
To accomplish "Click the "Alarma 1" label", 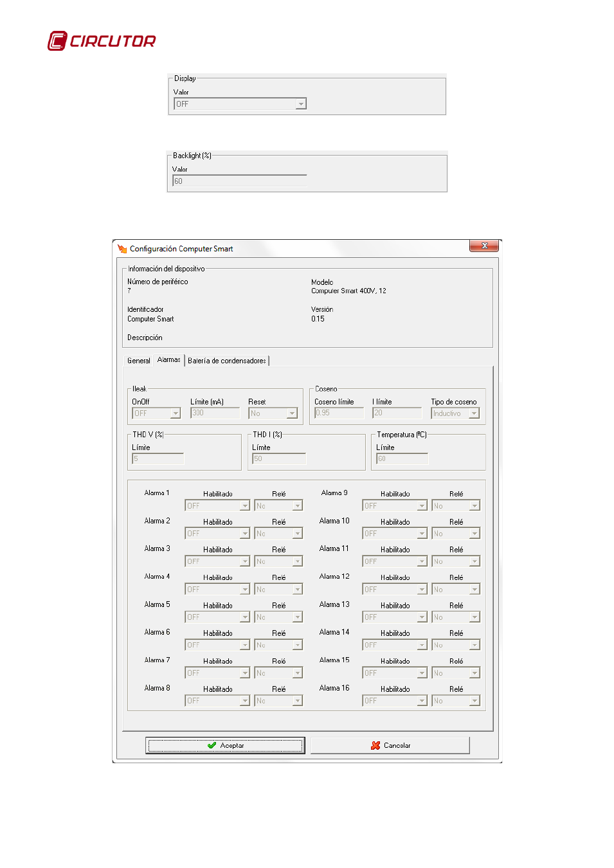I will point(157,493).
